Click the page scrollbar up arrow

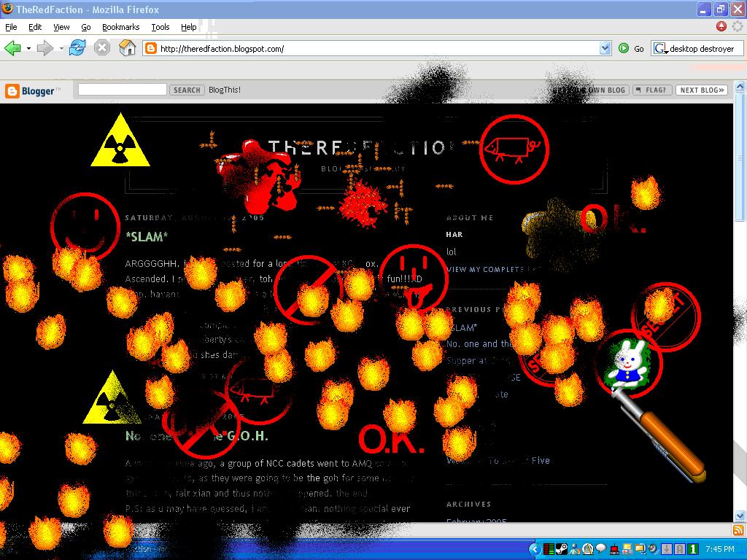click(x=740, y=86)
